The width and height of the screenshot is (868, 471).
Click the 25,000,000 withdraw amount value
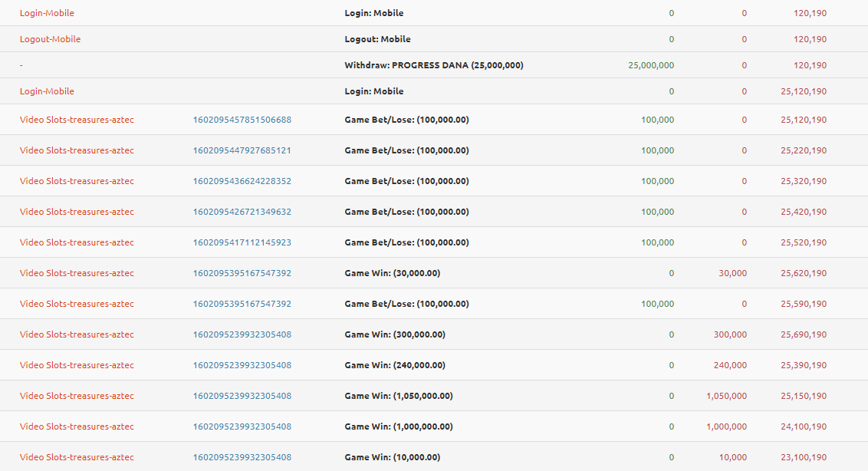point(651,65)
